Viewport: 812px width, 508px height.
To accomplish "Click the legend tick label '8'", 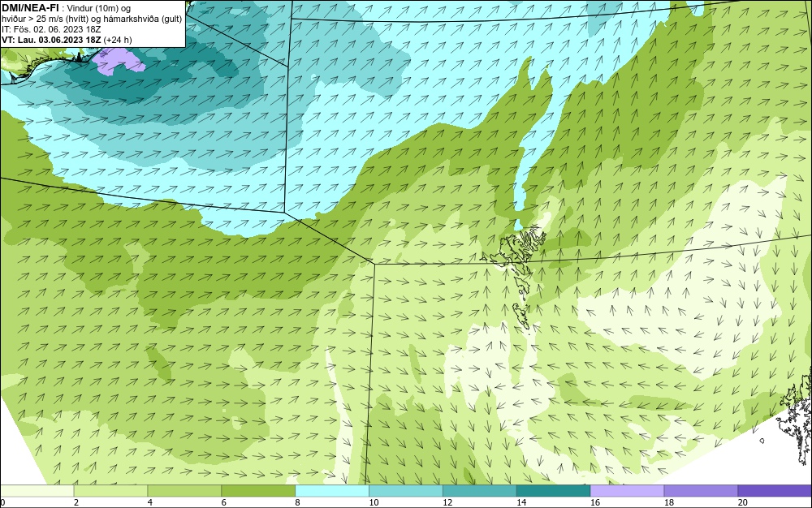I will click(x=298, y=502).
